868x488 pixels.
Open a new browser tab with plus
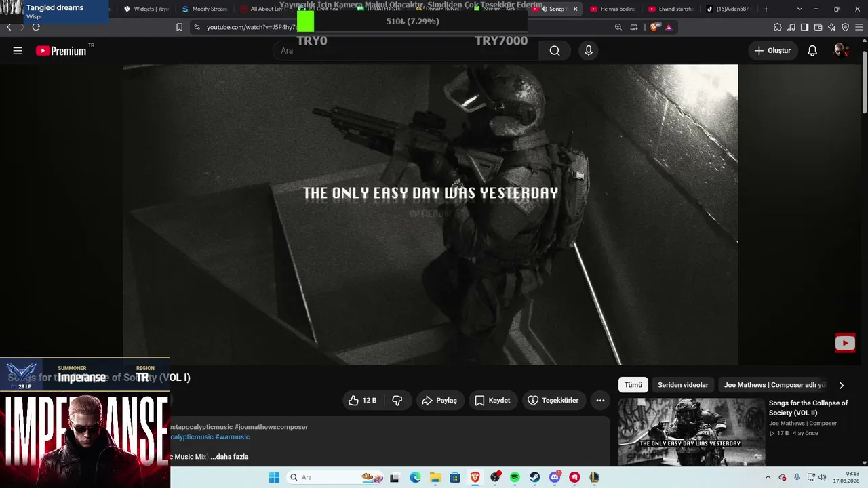click(x=766, y=9)
